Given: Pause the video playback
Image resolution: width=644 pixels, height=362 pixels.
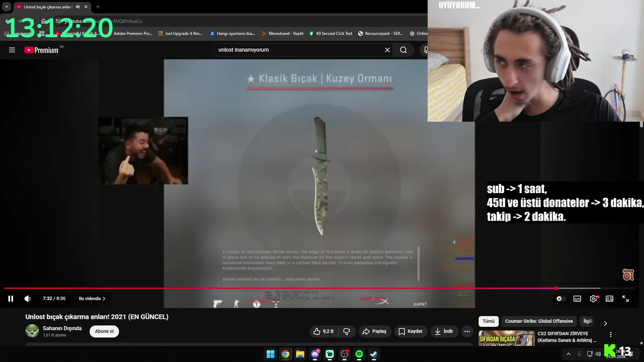Looking at the screenshot, I should [11, 299].
